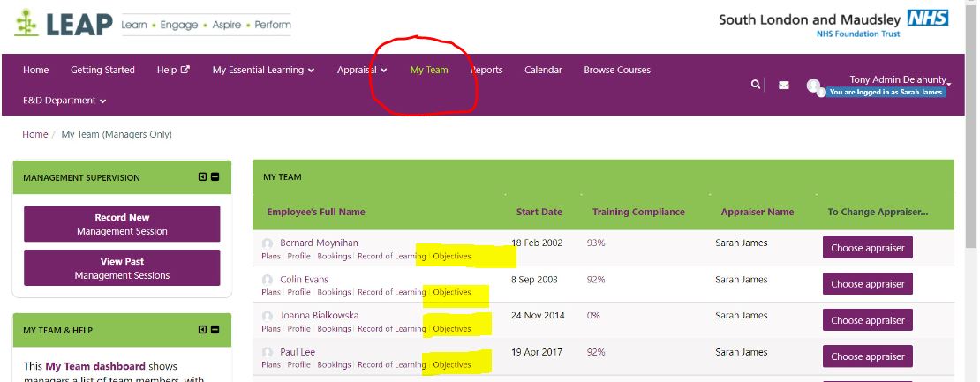Dock the My Team & Help block

pos(203,330)
